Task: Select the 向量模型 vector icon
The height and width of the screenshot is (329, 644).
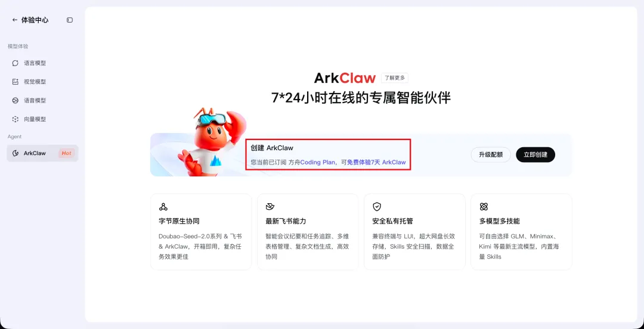Action: click(x=15, y=119)
